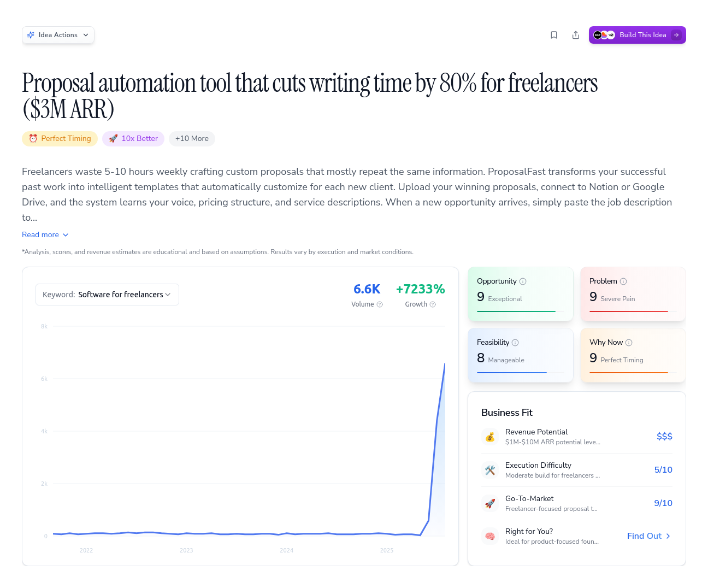Click the info icon next to Opportunity
This screenshot has height=588, width=708.
(x=523, y=281)
